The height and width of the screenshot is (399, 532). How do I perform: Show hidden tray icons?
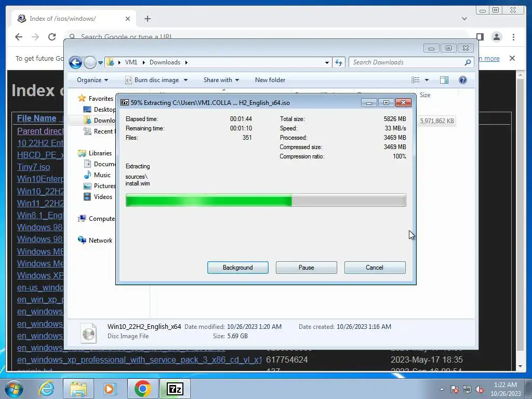click(442, 389)
